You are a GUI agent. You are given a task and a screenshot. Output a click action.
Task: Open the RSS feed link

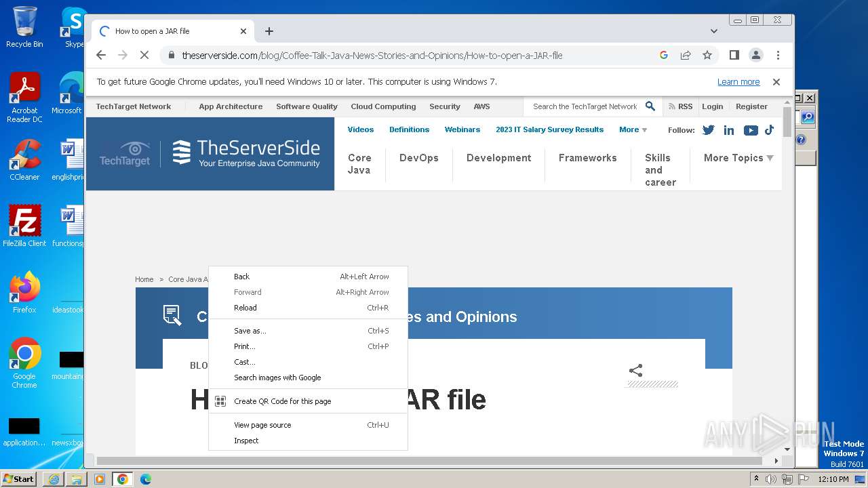pyautogui.click(x=680, y=106)
